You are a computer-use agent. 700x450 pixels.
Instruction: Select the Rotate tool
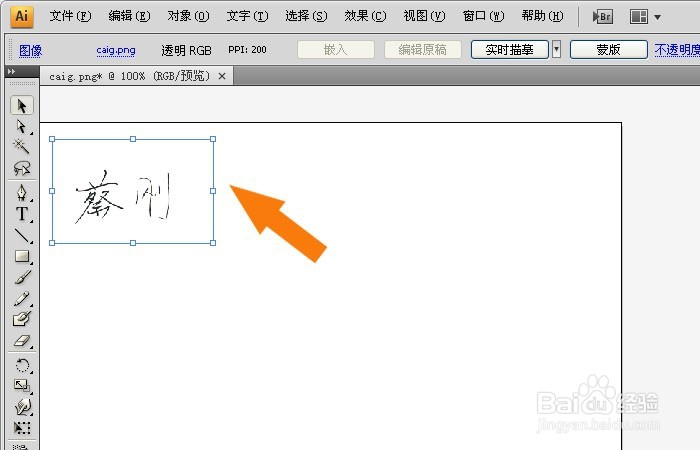[x=21, y=365]
